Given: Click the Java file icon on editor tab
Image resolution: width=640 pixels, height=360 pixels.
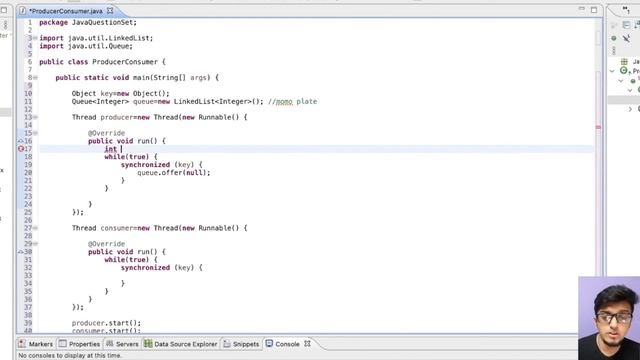Looking at the screenshot, I should [x=23, y=11].
